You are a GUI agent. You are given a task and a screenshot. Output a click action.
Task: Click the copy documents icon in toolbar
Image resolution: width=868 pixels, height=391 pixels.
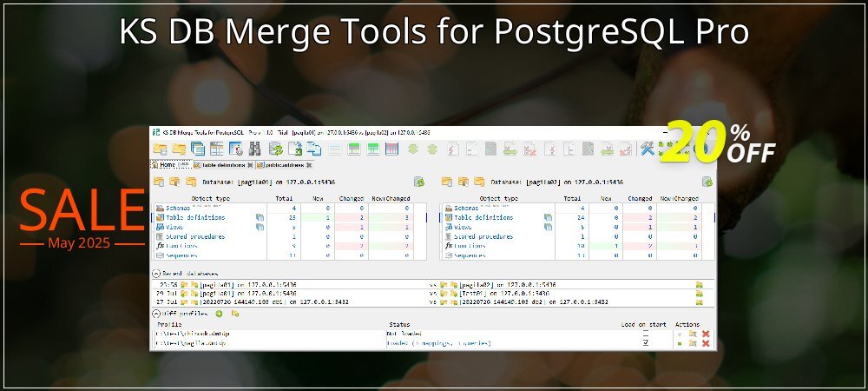(314, 149)
